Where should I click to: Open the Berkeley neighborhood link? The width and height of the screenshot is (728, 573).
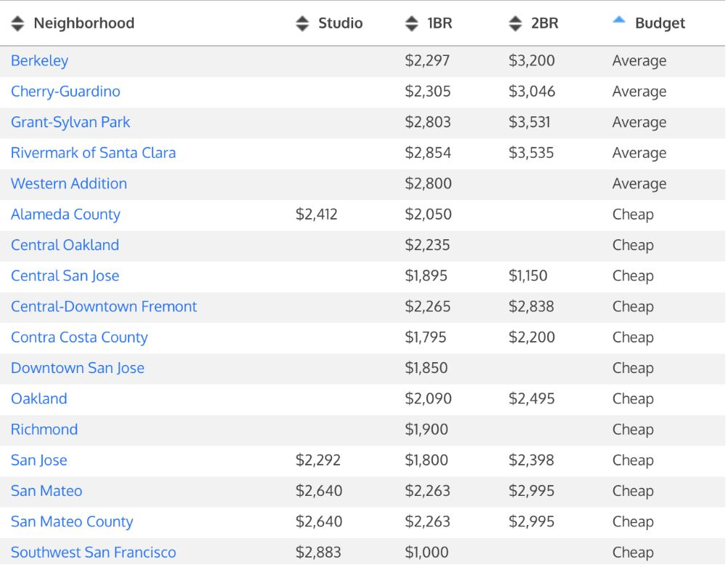click(x=39, y=61)
